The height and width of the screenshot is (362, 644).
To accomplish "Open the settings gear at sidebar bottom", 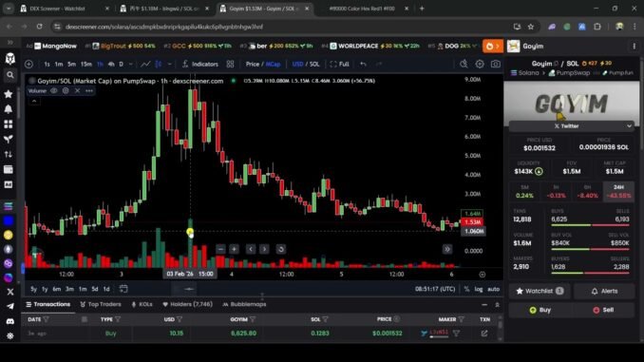I will (9, 335).
